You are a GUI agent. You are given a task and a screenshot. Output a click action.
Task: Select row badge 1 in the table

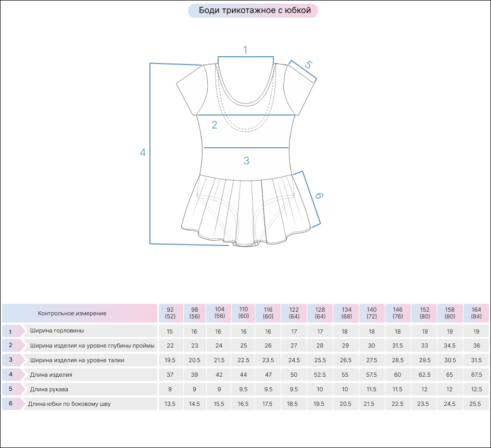[x=11, y=331]
